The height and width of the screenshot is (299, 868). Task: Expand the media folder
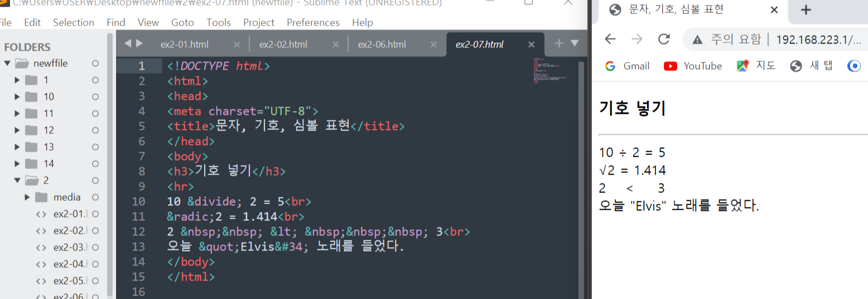coord(28,197)
